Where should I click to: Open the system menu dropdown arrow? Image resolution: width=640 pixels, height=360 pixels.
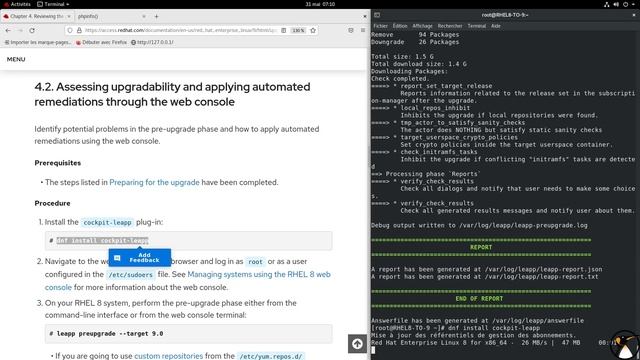pos(634,4)
